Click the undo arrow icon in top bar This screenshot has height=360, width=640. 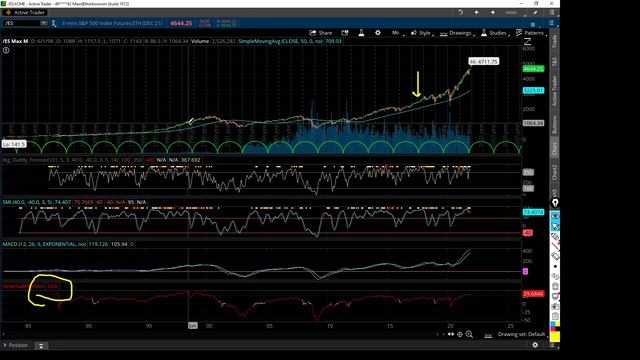[460, 13]
